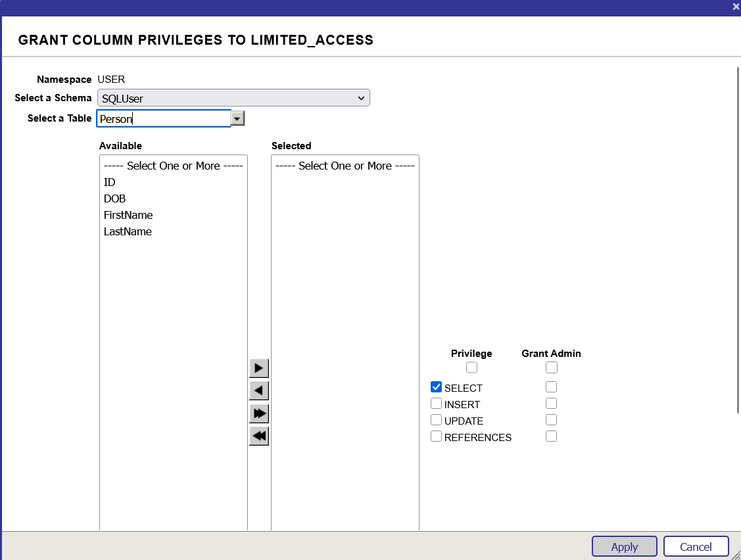The image size is (741, 560).
Task: Click the move-left single arrow button
Action: click(259, 391)
